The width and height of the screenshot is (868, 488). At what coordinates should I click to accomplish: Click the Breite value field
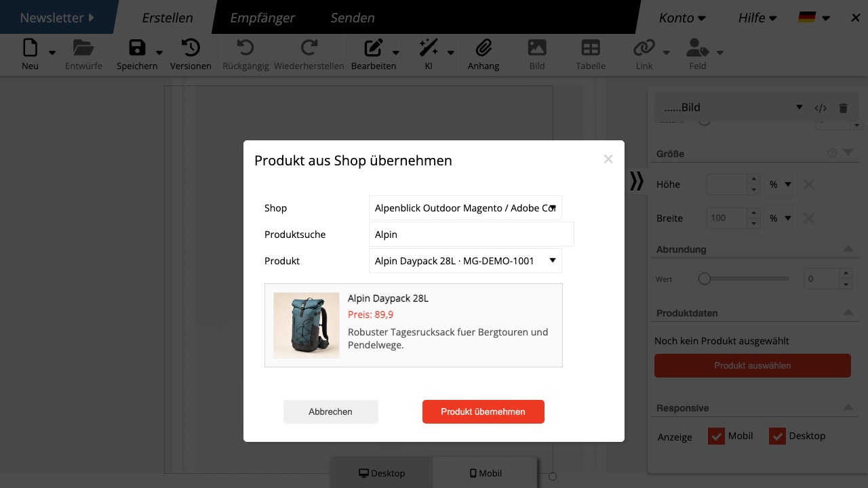(727, 218)
